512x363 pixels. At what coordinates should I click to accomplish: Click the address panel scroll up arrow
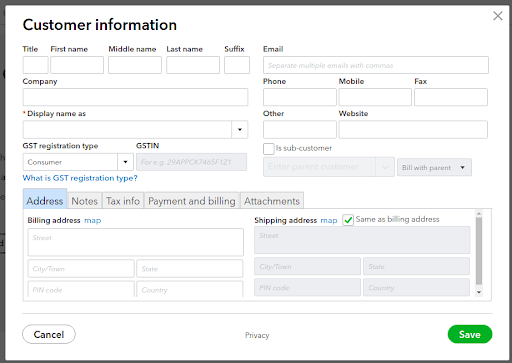(x=479, y=213)
